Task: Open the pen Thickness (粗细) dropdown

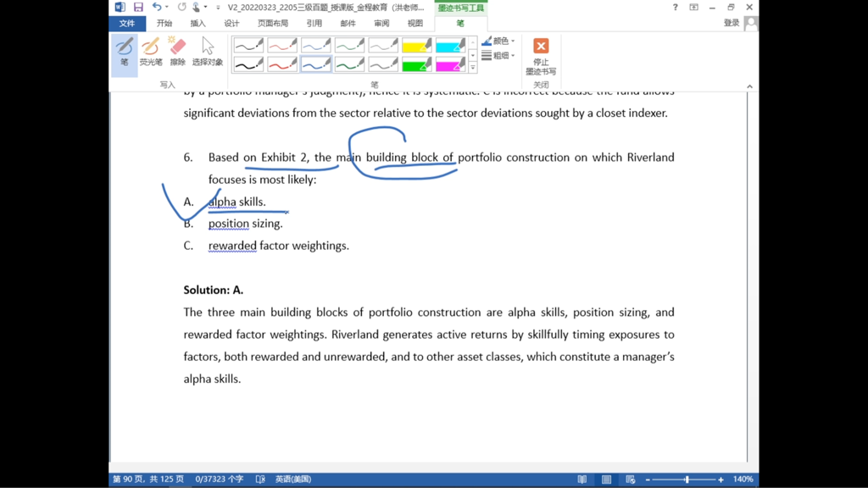Action: pyautogui.click(x=498, y=56)
